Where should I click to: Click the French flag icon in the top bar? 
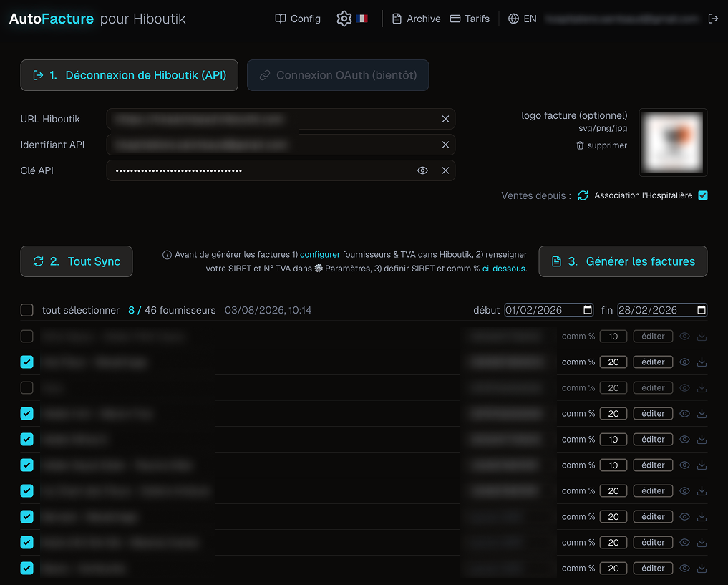coord(362,18)
